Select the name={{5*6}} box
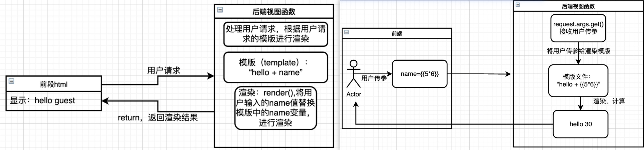Image resolution: width=644 pixels, height=150 pixels. coord(419,74)
